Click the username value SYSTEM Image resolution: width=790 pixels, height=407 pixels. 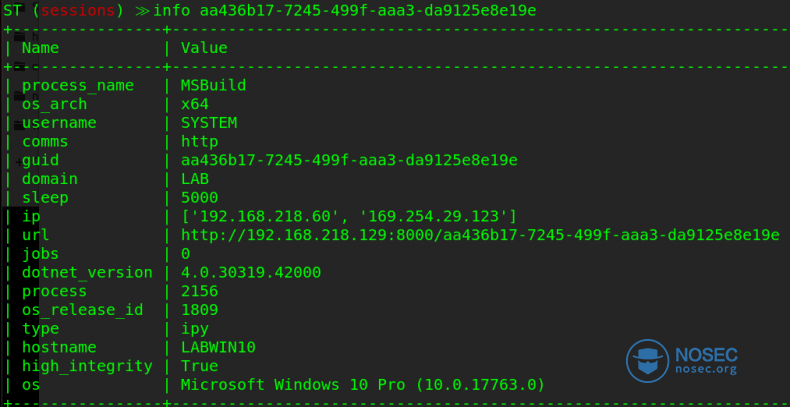(209, 123)
